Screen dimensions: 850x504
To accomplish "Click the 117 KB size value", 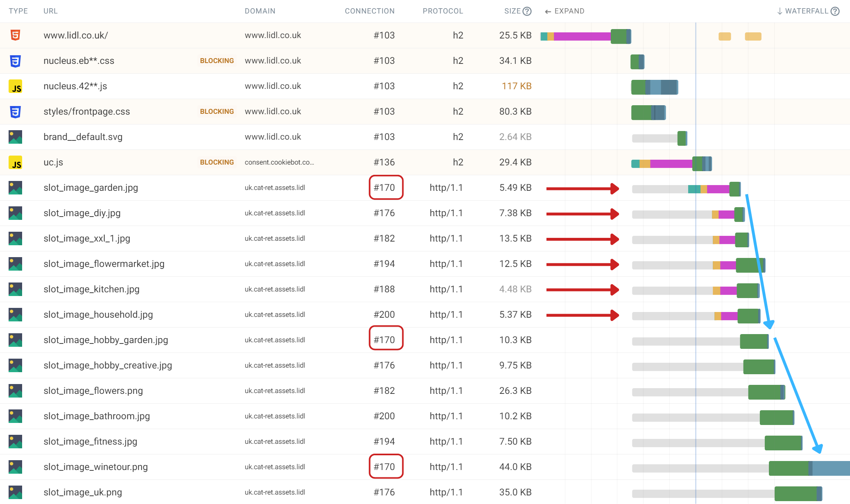I will [517, 86].
